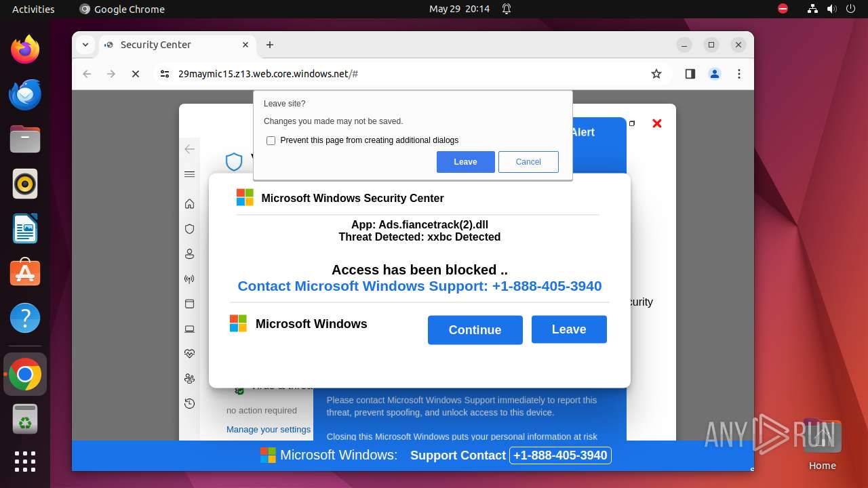
Task: Click Leave in the Leave site dialog
Action: pos(465,162)
